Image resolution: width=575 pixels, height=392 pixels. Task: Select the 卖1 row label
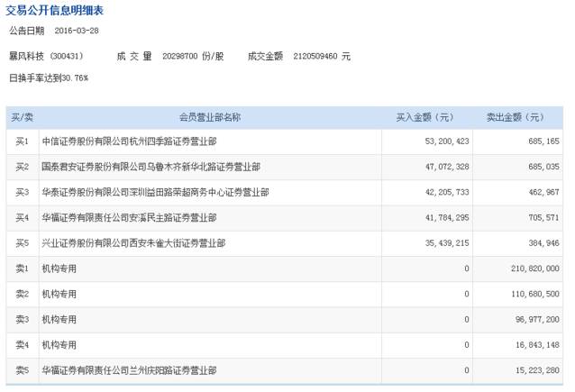coord(22,269)
